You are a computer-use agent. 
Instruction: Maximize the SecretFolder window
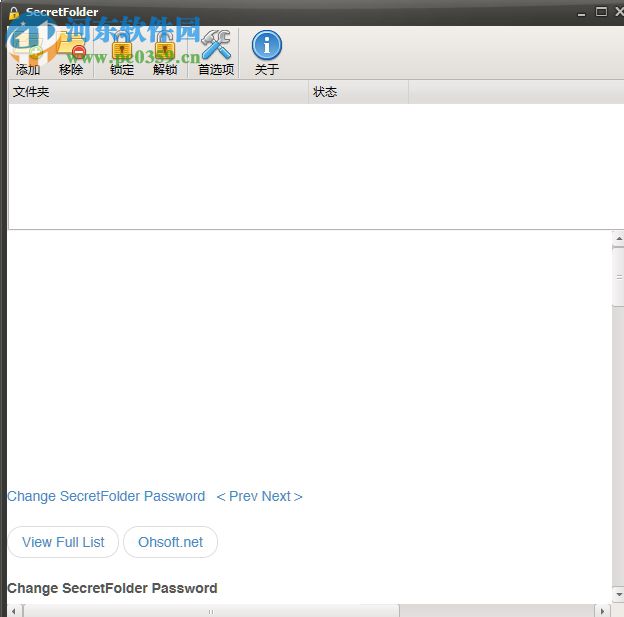pyautogui.click(x=601, y=12)
